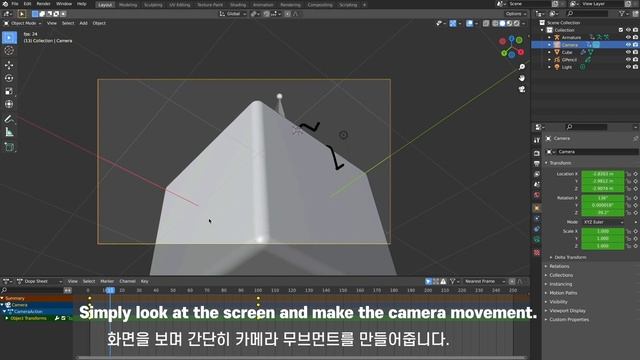The height and width of the screenshot is (360, 640).
Task: Switch viewport to Solid shading
Action: [502, 24]
